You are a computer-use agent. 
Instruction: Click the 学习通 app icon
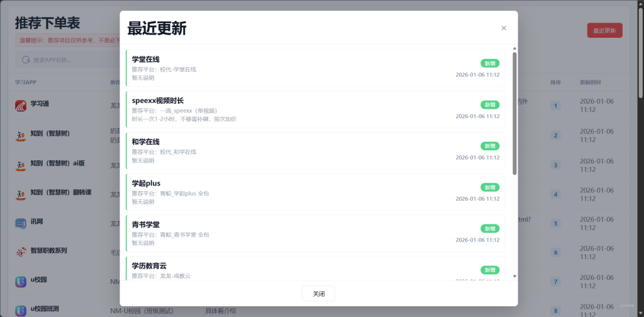coord(21,106)
